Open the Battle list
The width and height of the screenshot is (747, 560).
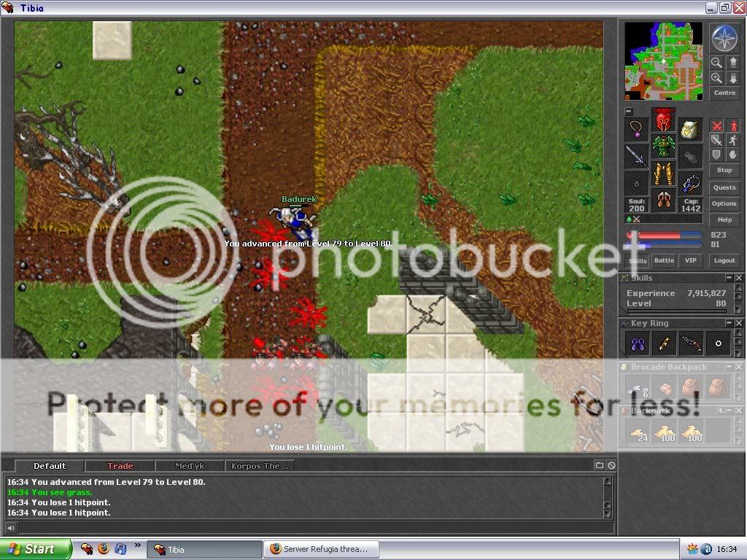664,260
